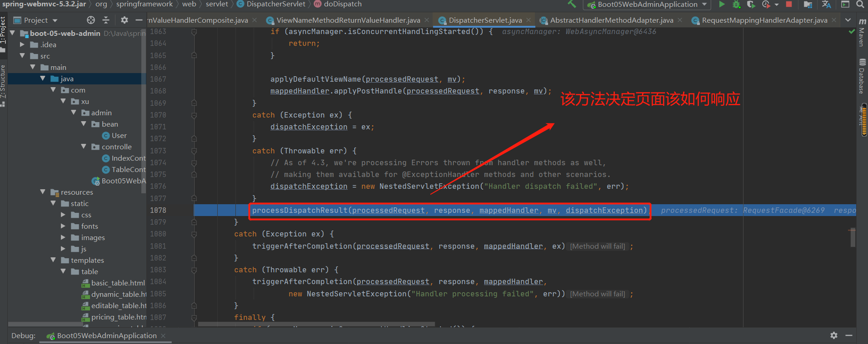The height and width of the screenshot is (344, 868).
Task: Collapse the templates folder
Action: (x=53, y=260)
